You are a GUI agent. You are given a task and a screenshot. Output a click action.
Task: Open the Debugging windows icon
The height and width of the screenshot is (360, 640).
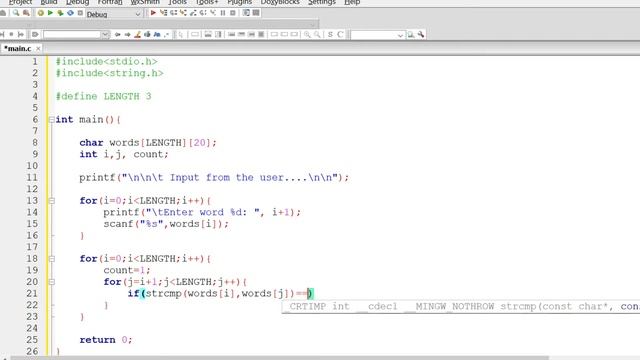[246, 13]
